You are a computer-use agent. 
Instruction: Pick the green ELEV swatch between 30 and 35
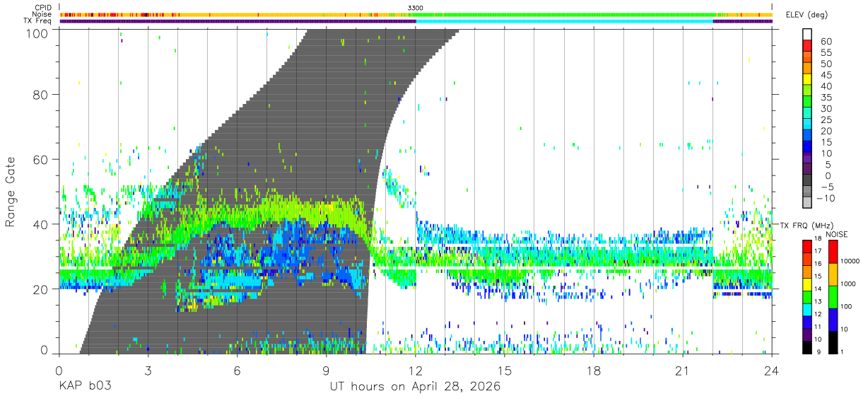point(808,103)
